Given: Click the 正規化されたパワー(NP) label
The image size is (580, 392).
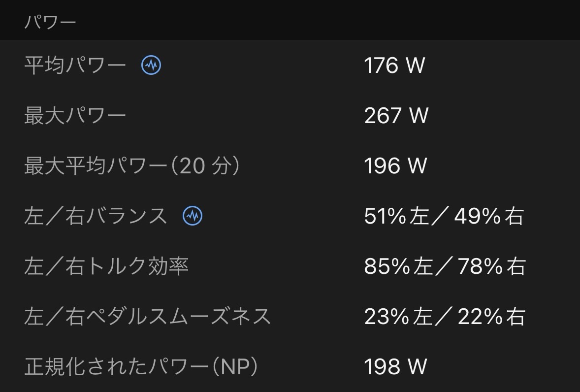Looking at the screenshot, I should [x=141, y=366].
